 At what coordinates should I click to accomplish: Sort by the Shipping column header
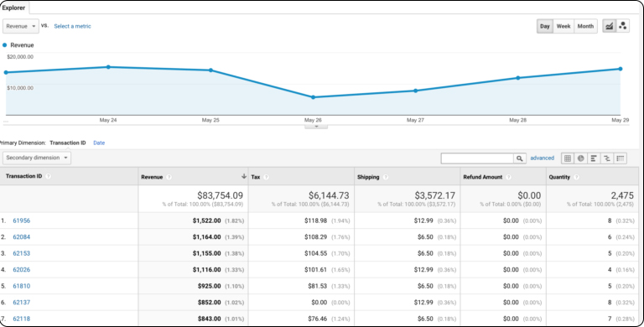point(368,177)
